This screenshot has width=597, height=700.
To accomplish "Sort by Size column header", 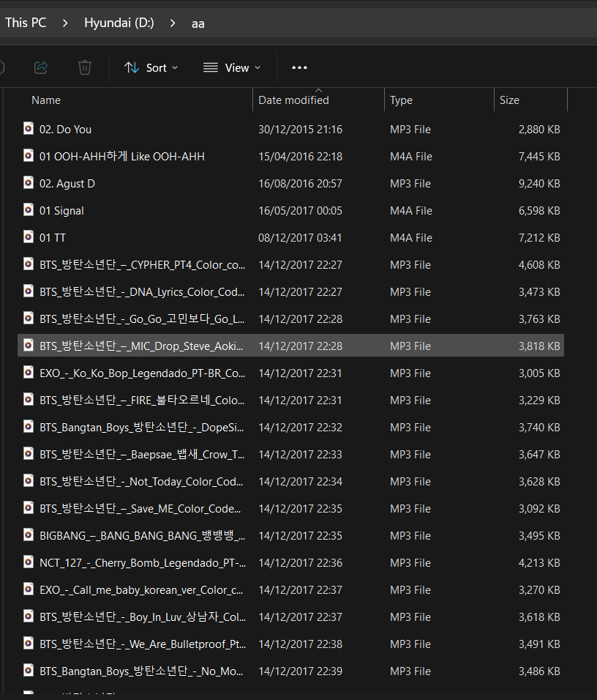I will (x=509, y=100).
